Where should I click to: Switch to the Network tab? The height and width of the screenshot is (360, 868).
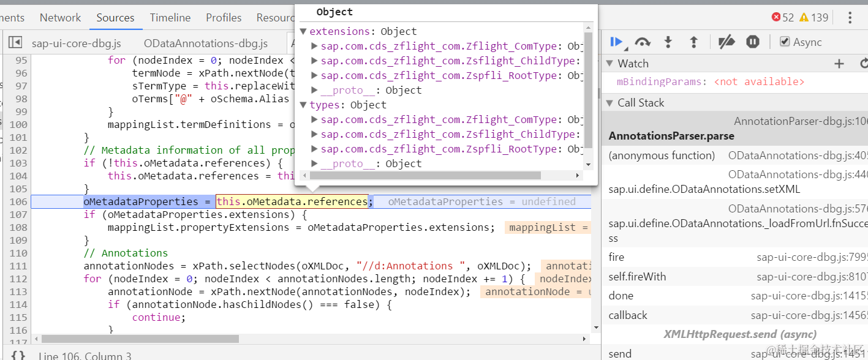pyautogui.click(x=60, y=18)
